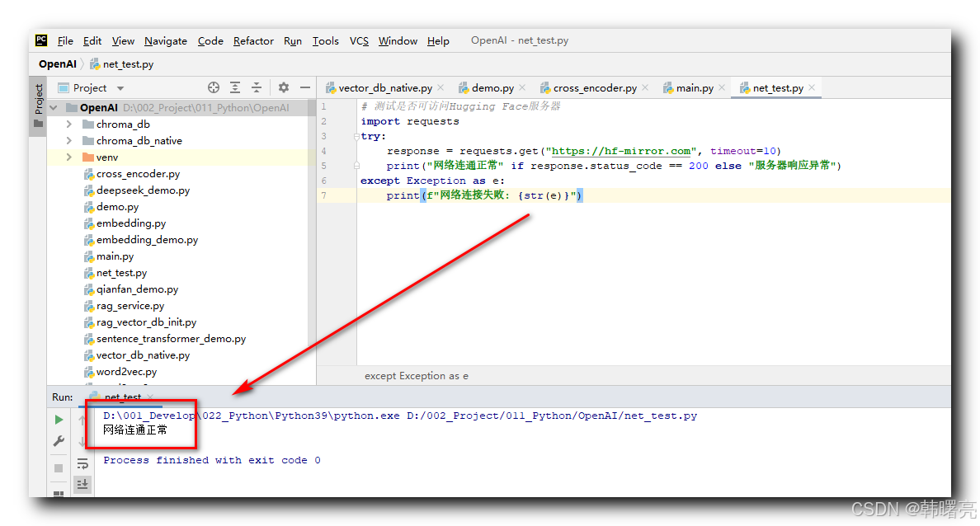The image size is (980, 526).
Task: Click the Expand All icon in Project panel
Action: [x=235, y=87]
